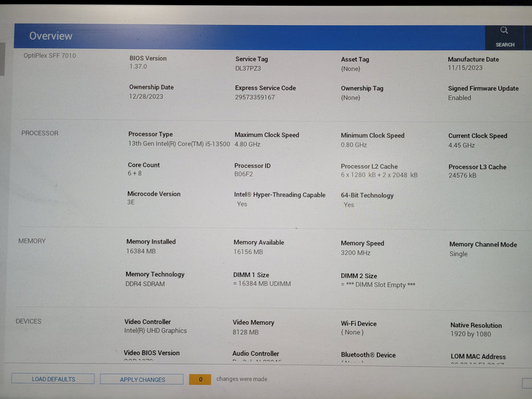
Task: Click Microcode Version value 3E
Action: point(131,202)
